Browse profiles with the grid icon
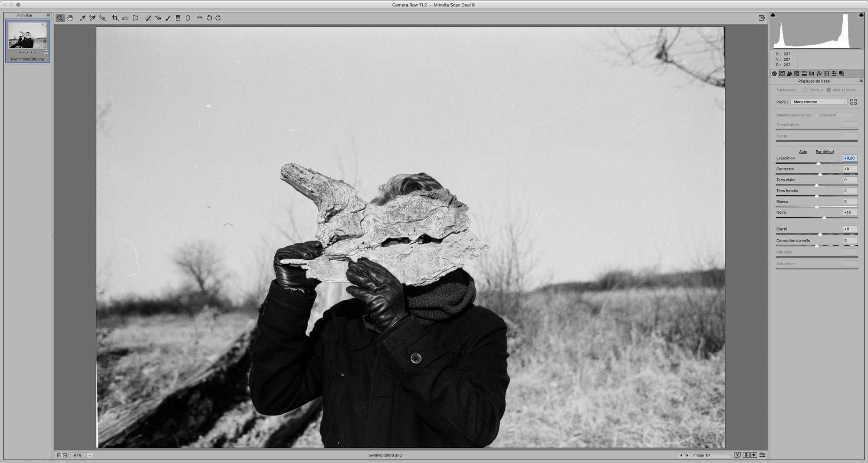Viewport: 868px width, 463px height. click(854, 102)
